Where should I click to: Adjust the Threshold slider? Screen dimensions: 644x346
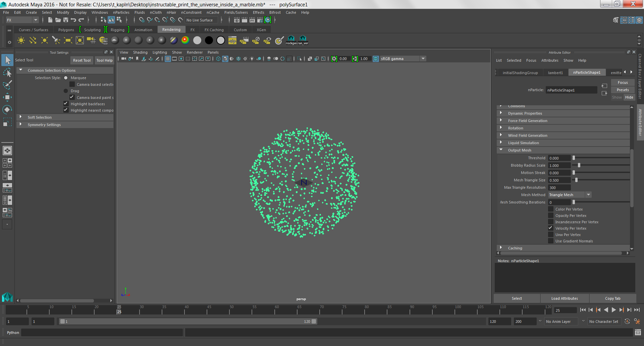[574, 158]
